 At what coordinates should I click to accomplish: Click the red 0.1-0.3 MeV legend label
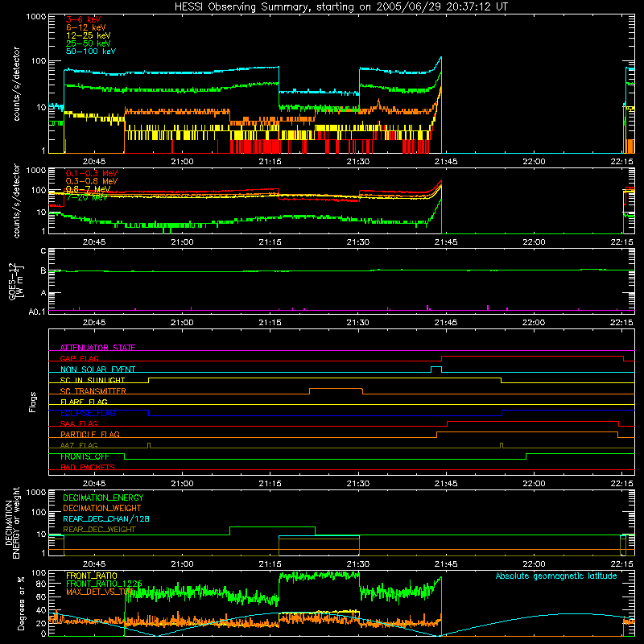92,173
